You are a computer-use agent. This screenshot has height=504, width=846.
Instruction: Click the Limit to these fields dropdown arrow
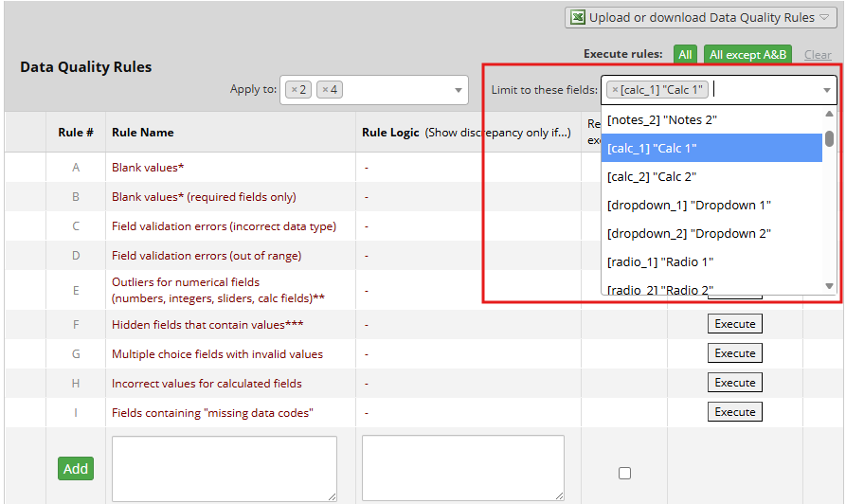point(826,90)
